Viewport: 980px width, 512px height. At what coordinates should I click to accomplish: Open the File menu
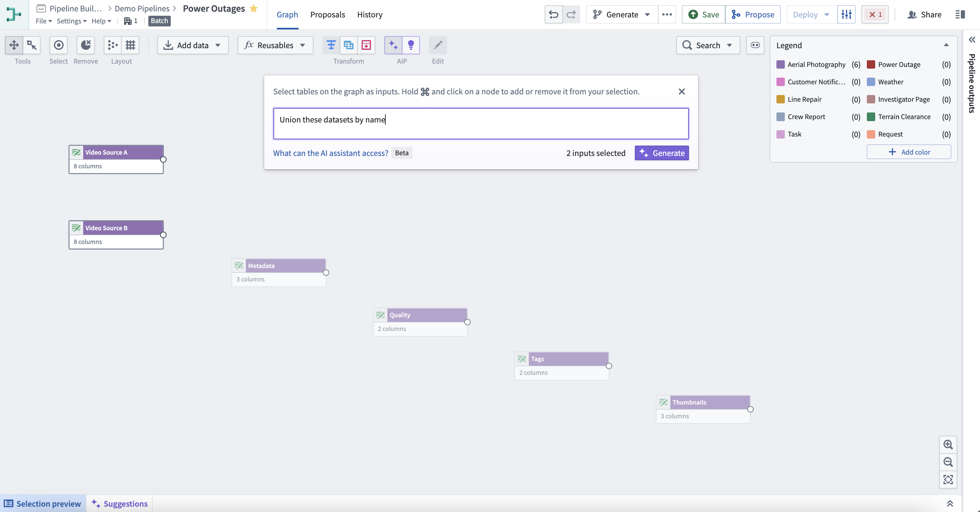[x=44, y=21]
